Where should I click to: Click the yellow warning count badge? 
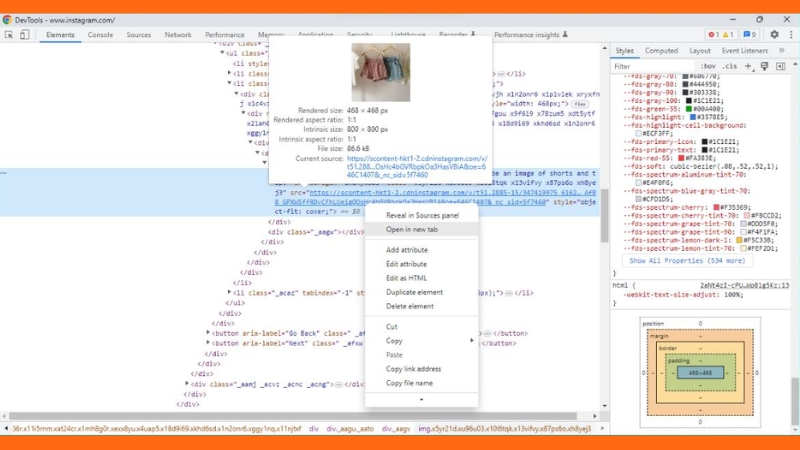click(728, 35)
